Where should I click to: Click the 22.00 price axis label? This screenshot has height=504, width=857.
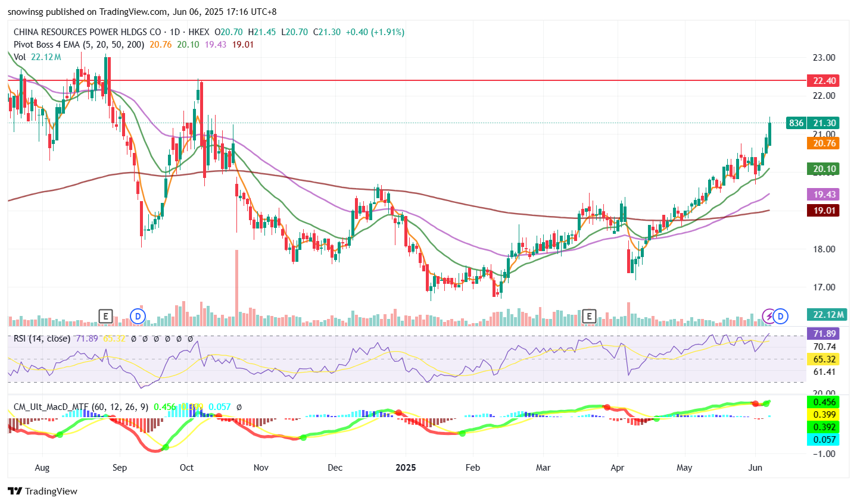tap(824, 96)
